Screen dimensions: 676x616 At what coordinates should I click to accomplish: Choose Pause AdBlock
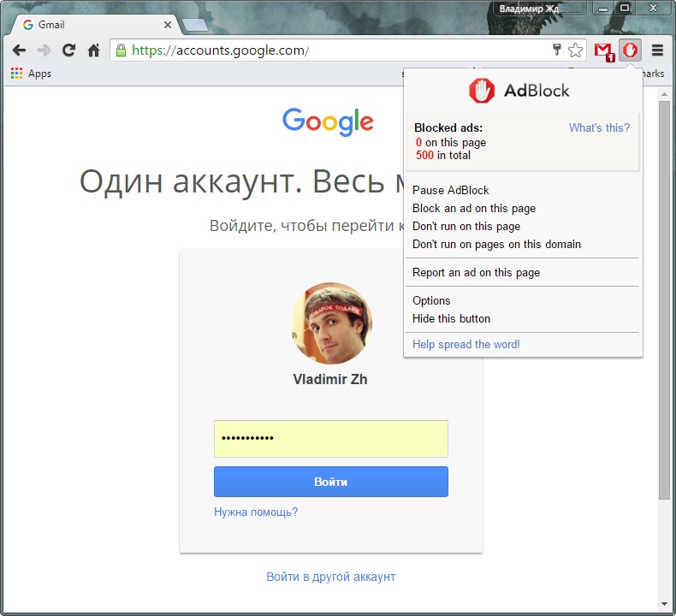tap(450, 190)
